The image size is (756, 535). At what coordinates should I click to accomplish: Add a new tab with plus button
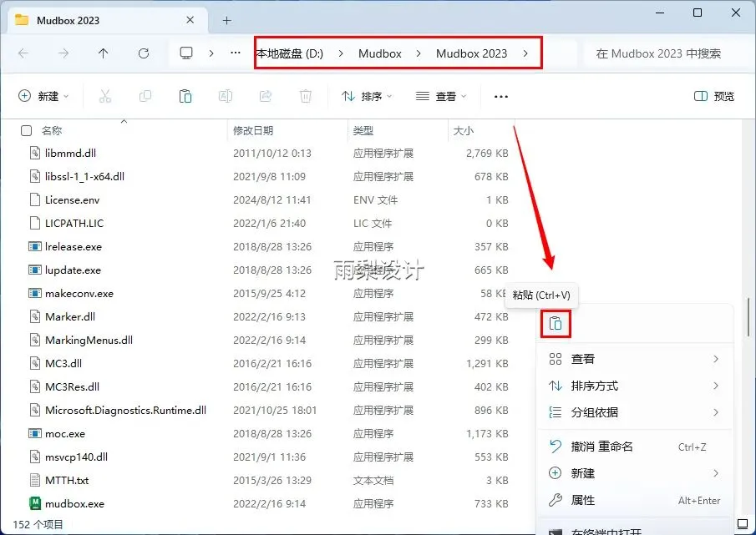pos(226,20)
